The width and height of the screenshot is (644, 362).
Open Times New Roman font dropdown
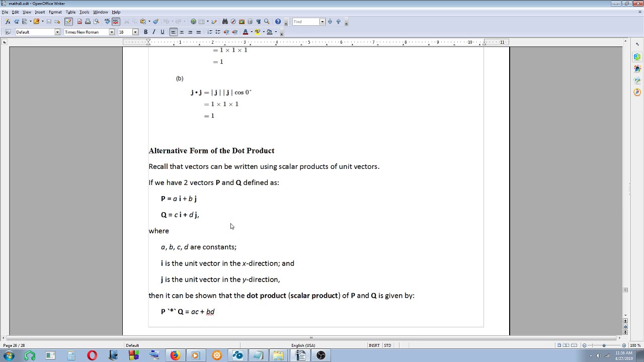112,32
